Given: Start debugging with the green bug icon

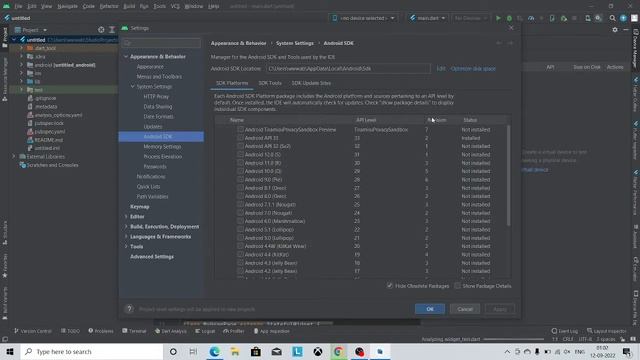Looking at the screenshot, I should tap(509, 18).
